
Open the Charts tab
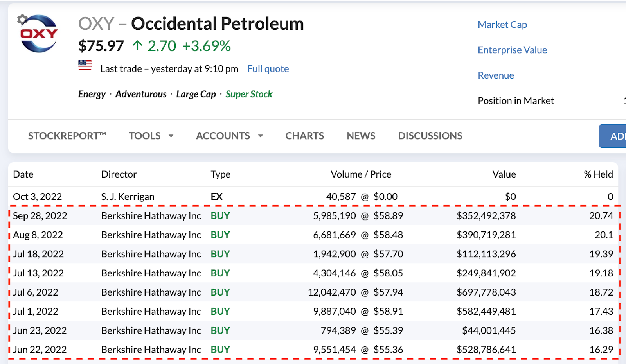pos(304,136)
